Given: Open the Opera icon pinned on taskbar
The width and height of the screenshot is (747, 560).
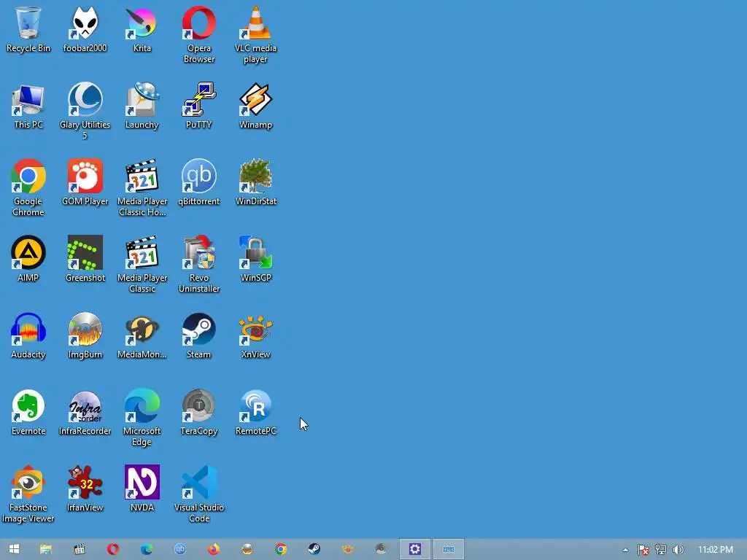Looking at the screenshot, I should tap(113, 549).
